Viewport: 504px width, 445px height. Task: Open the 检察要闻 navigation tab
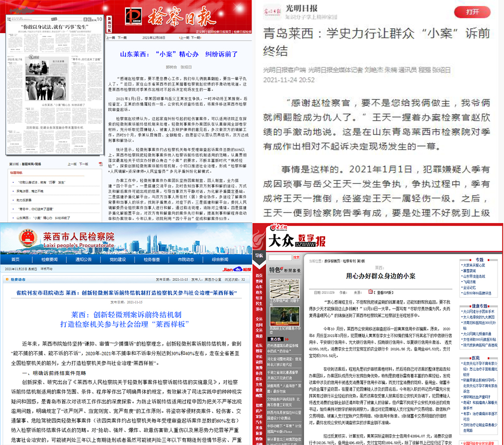[x=49, y=260]
